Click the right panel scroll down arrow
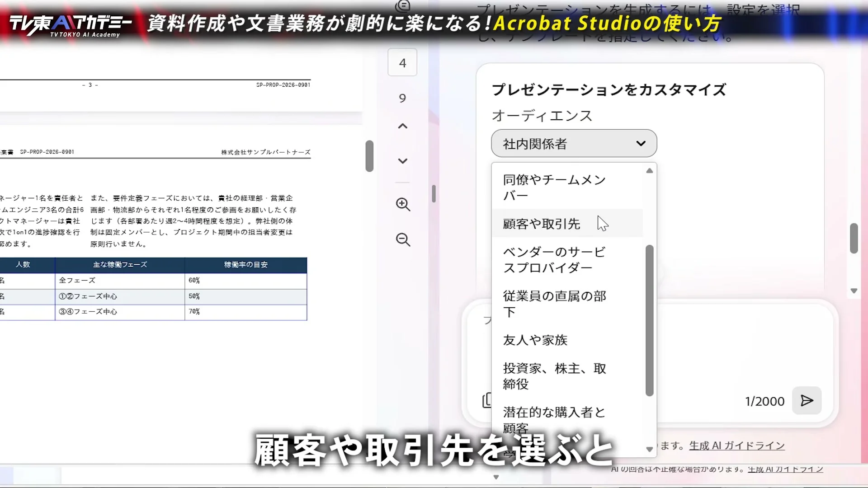868x488 pixels. pyautogui.click(x=854, y=291)
